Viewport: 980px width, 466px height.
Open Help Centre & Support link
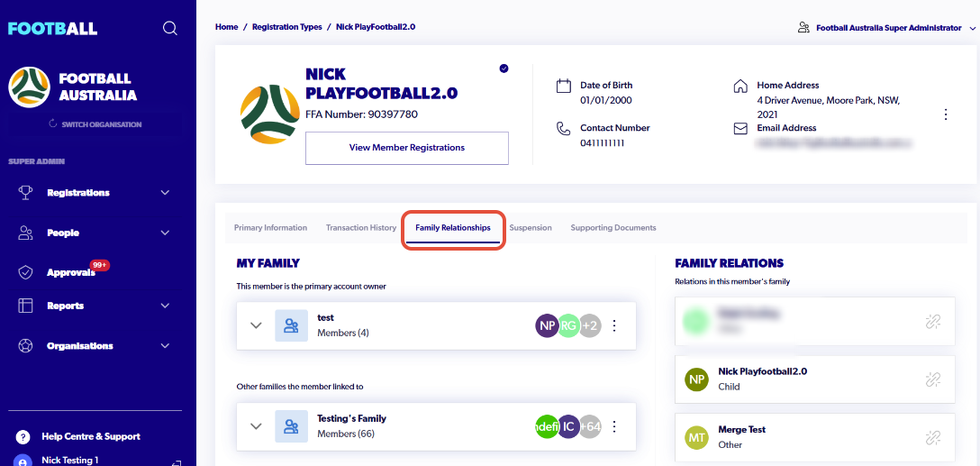point(91,436)
